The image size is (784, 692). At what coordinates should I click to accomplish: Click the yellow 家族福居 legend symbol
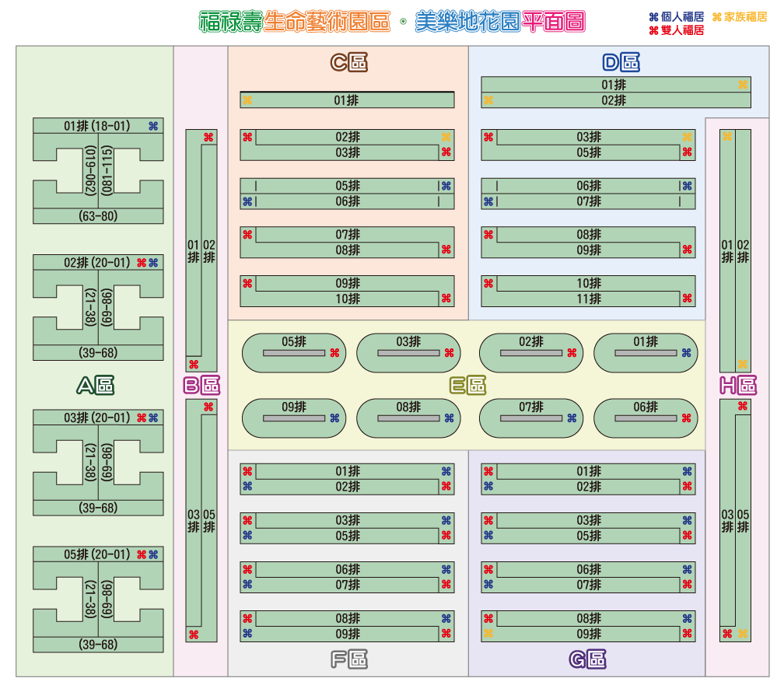(717, 16)
